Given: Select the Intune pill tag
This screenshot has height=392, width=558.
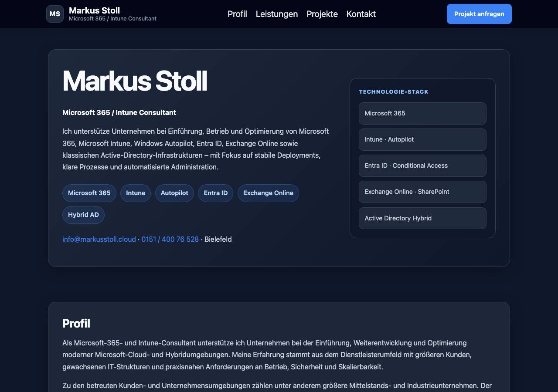Looking at the screenshot, I should [x=136, y=193].
